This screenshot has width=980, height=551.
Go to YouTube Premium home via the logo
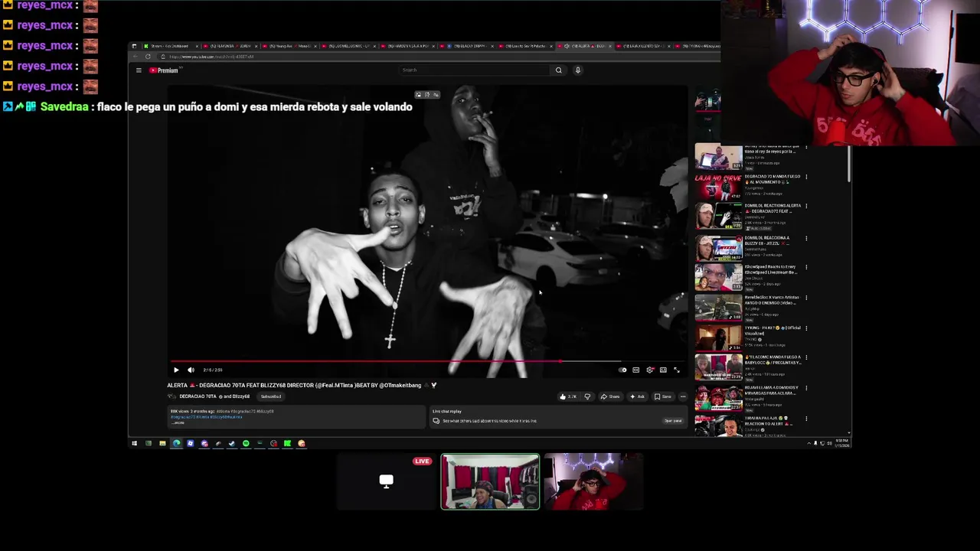(164, 70)
